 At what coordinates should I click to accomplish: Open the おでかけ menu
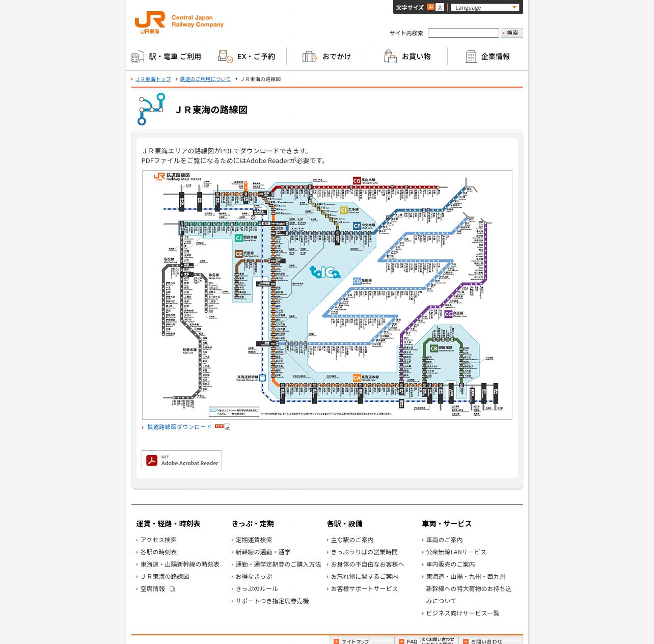(327, 57)
